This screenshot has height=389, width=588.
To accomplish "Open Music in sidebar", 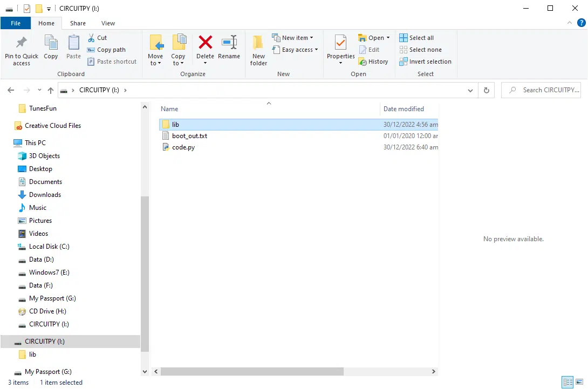I will [38, 207].
